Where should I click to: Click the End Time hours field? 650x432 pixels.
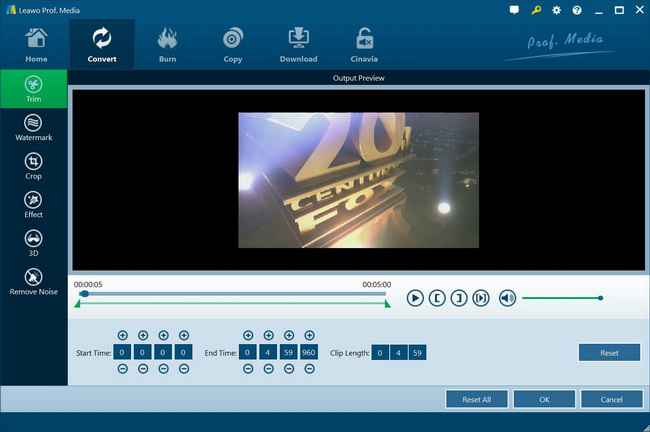point(247,352)
